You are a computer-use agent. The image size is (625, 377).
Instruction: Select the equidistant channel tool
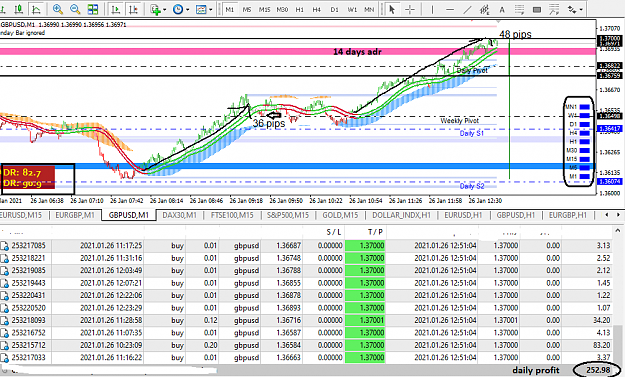(485, 9)
